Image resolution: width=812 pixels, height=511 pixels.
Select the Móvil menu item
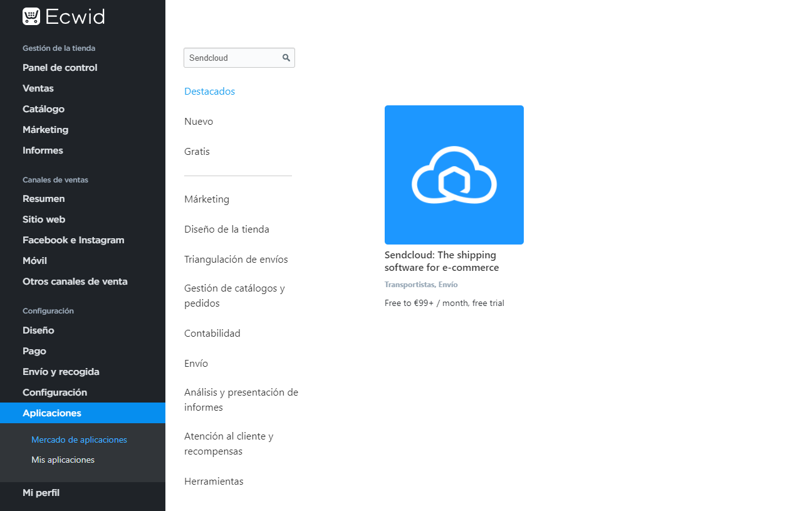coord(35,261)
